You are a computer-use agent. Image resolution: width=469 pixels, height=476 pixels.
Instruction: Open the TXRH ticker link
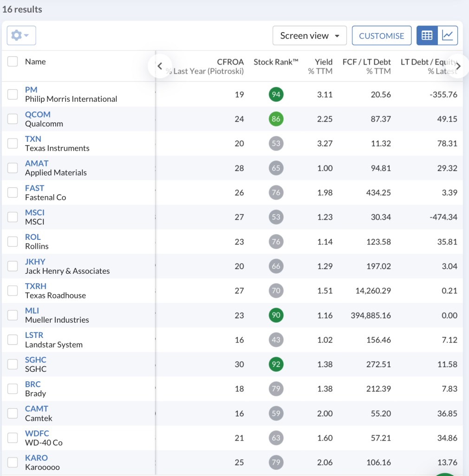pyautogui.click(x=36, y=286)
